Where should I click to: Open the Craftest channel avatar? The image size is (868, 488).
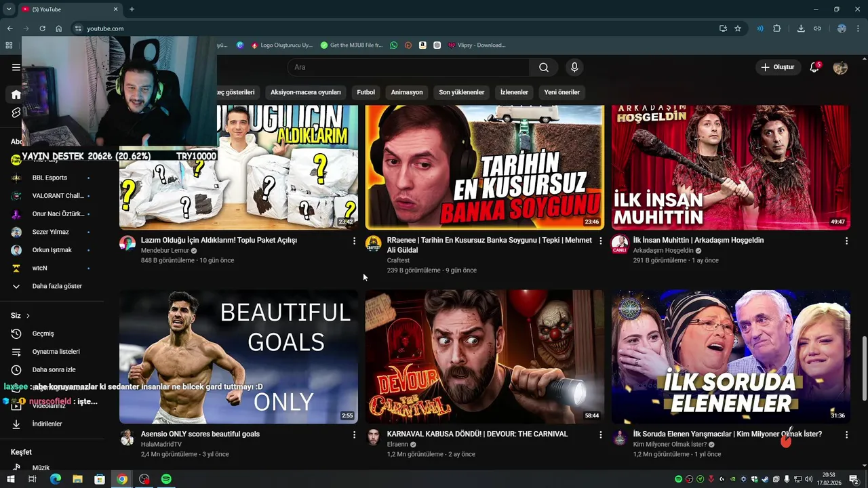click(x=374, y=244)
